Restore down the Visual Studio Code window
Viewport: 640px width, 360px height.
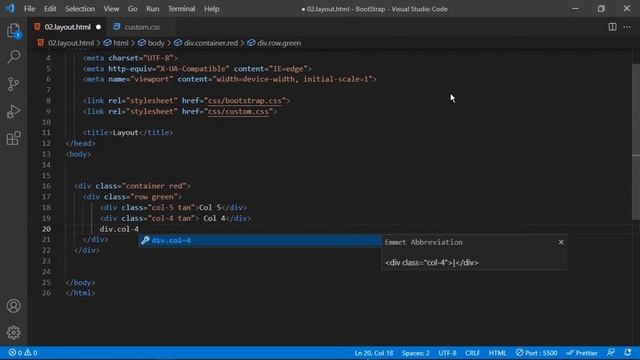pos(601,9)
